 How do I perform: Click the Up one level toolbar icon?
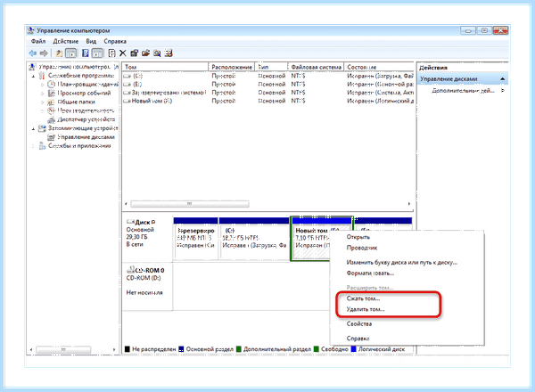coord(59,53)
